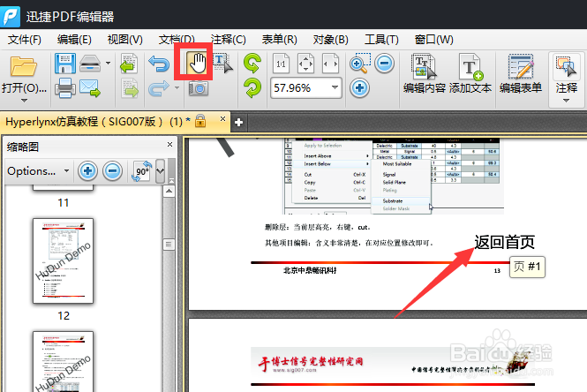Image resolution: width=587 pixels, height=392 pixels.
Task: Expand the Options... dropdown in thumbnails
Action: pos(66,170)
